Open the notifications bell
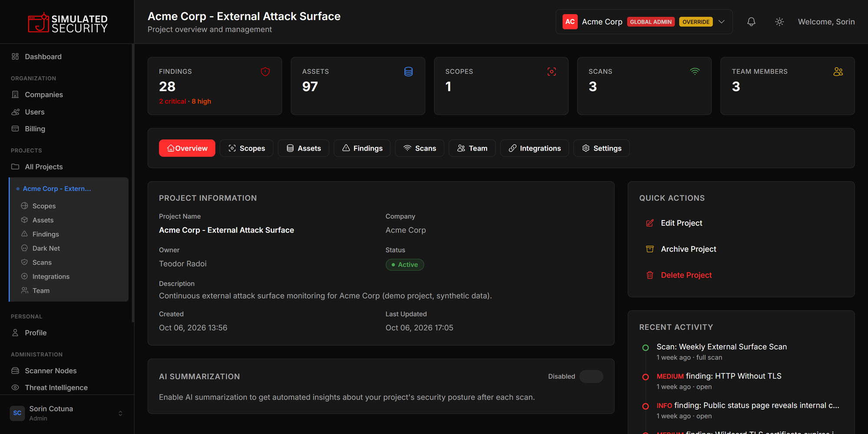 751,22
